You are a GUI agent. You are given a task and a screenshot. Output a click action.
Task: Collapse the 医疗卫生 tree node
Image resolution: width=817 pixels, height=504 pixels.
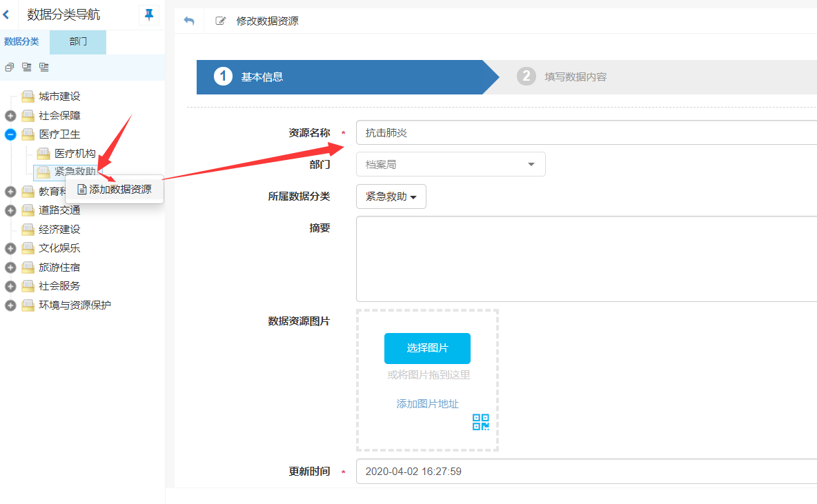[10, 134]
